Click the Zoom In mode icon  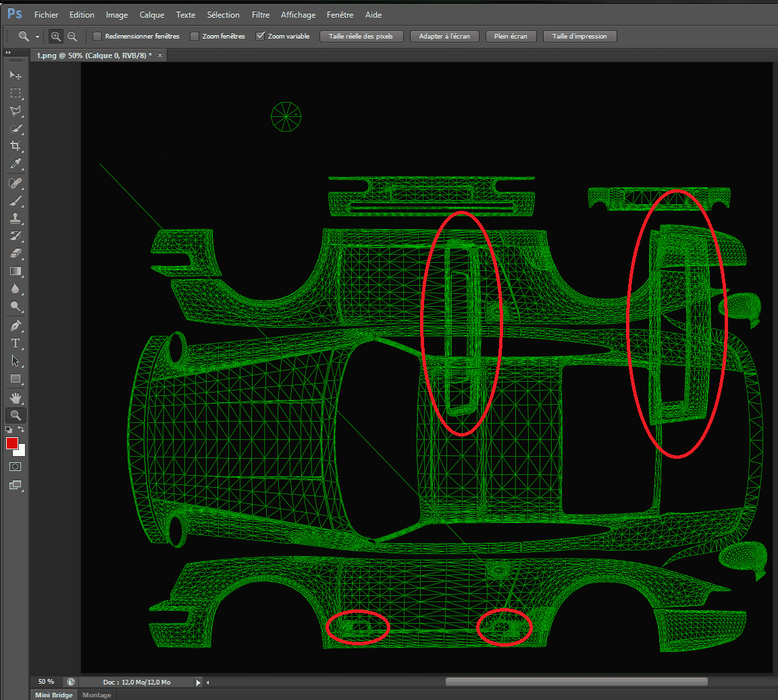[x=55, y=36]
